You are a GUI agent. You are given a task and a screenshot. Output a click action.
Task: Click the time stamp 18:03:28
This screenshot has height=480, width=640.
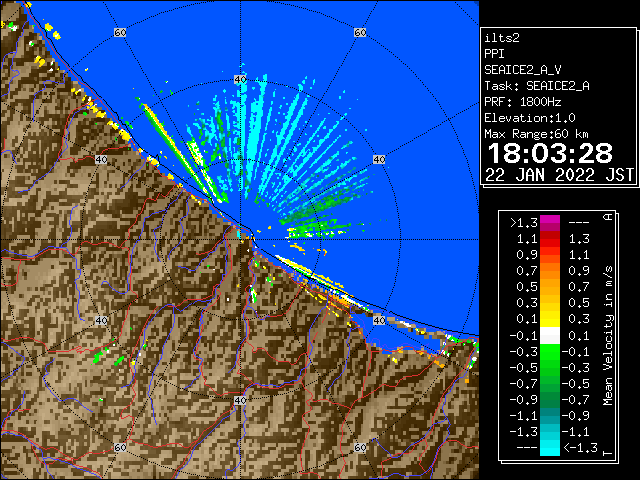[550, 153]
